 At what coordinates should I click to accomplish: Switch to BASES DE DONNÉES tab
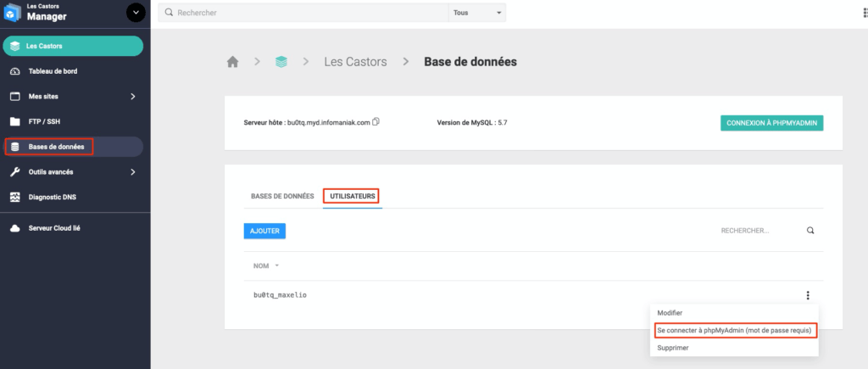[282, 196]
